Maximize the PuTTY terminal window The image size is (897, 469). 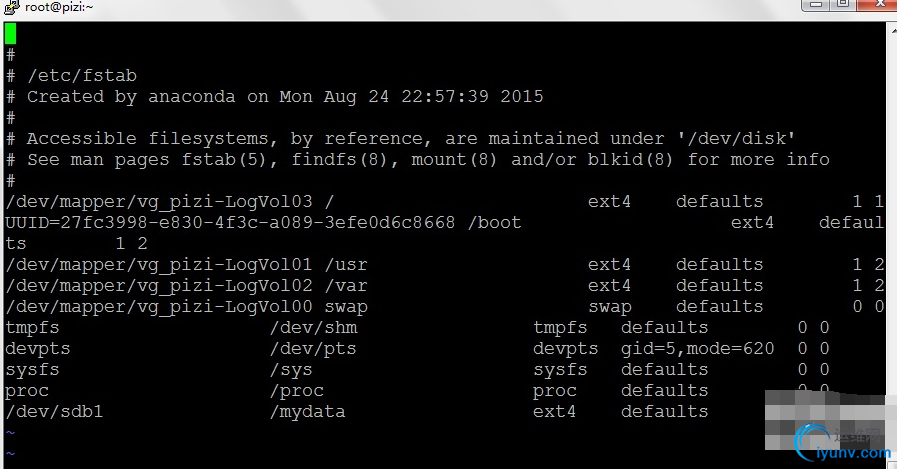[842, 5]
